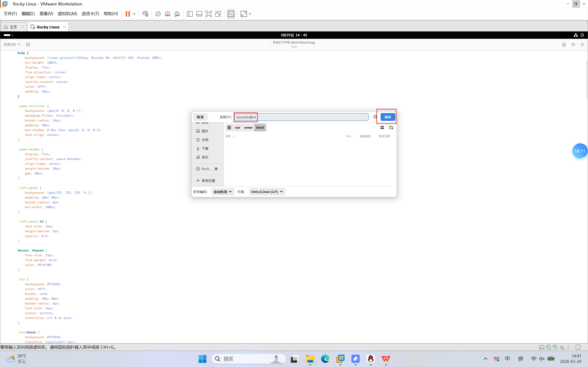Toggle the muted speaker tray icon

(x=542, y=359)
